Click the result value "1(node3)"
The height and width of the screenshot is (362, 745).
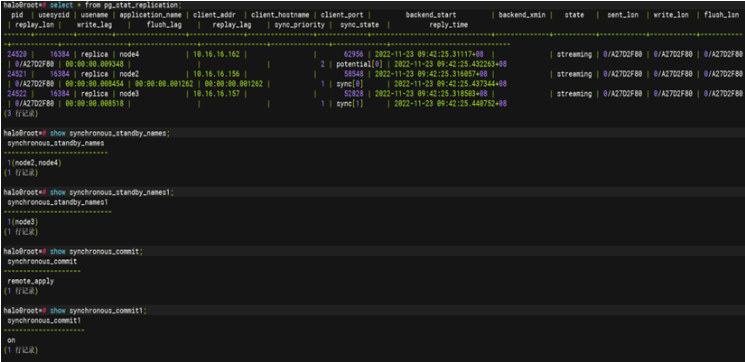(23, 222)
